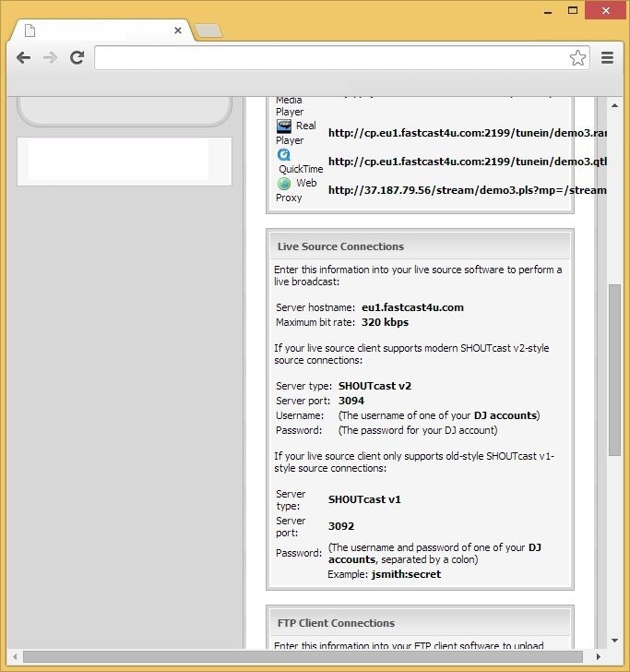
Task: Open the Web Proxy stream demo3.pls link
Action: 467,190
